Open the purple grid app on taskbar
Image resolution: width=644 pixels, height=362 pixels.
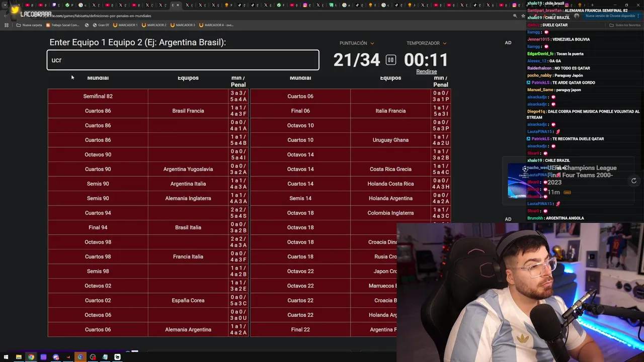43,357
